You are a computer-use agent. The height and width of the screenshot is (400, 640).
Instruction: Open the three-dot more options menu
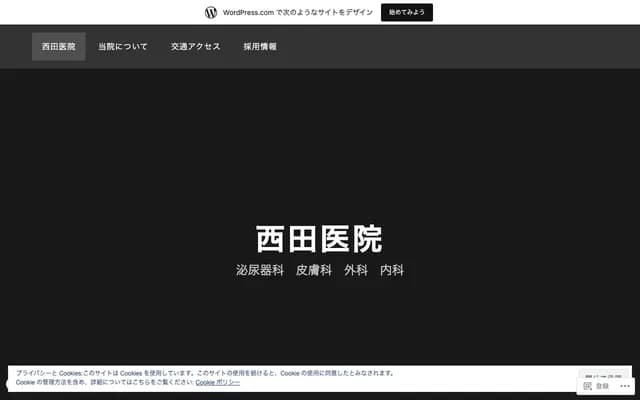click(x=625, y=386)
